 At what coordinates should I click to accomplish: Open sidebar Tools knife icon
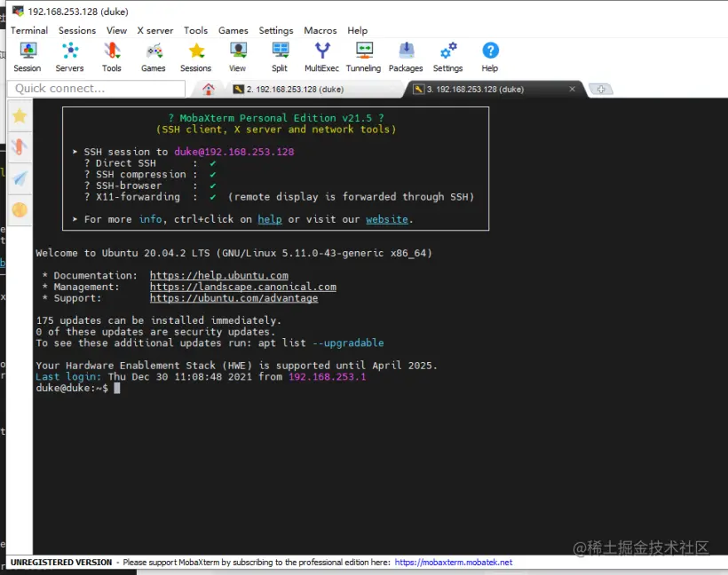(20, 147)
